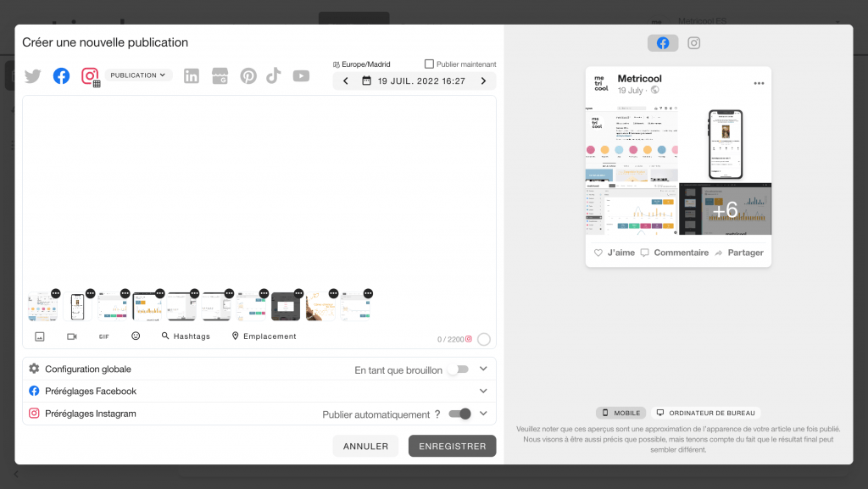Select the phone mockup thumbnail

[x=77, y=307]
